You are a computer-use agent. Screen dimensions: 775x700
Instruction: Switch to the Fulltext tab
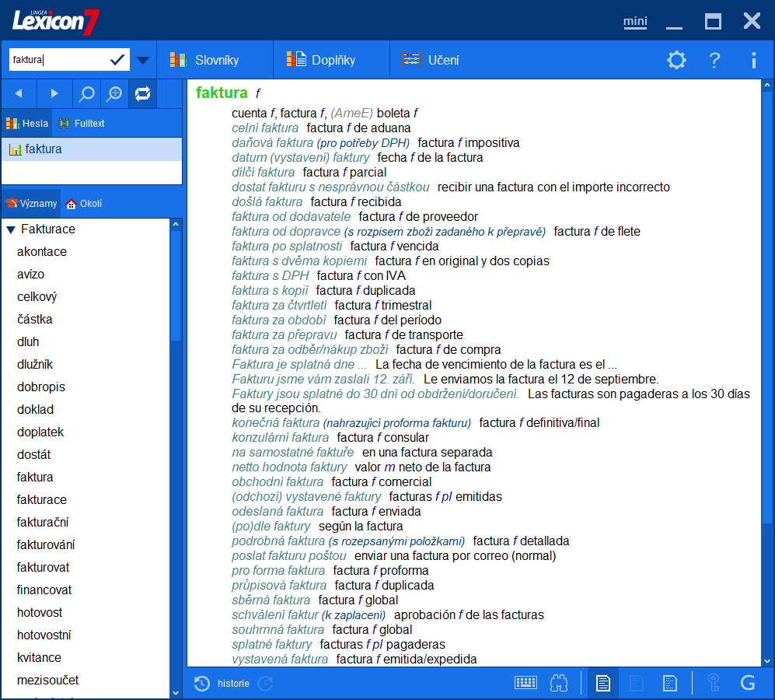click(x=82, y=123)
